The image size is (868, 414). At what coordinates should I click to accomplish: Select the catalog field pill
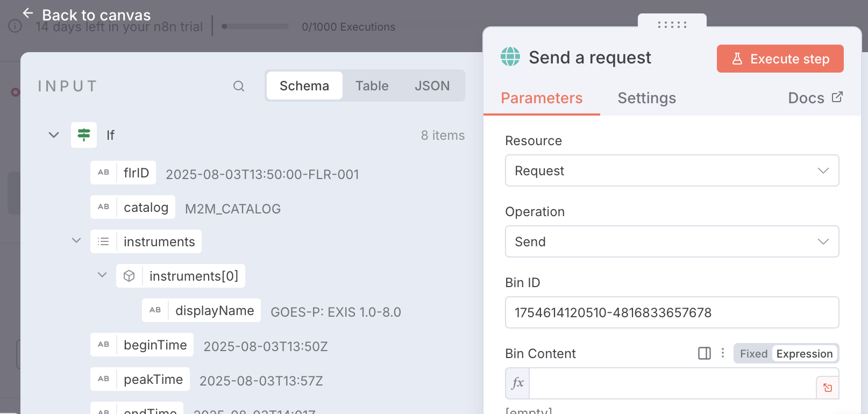[x=133, y=207]
